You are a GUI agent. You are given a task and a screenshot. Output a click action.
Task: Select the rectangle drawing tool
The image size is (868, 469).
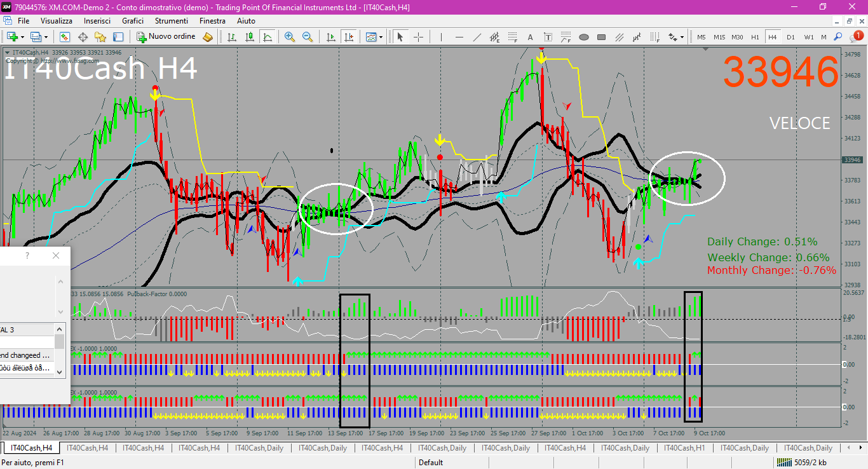pos(601,37)
